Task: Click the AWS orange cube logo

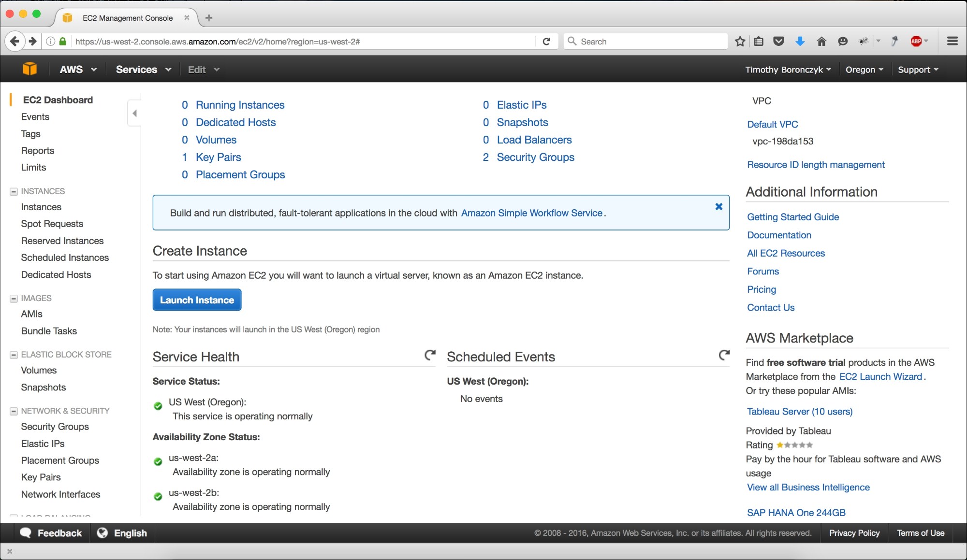Action: click(x=29, y=69)
